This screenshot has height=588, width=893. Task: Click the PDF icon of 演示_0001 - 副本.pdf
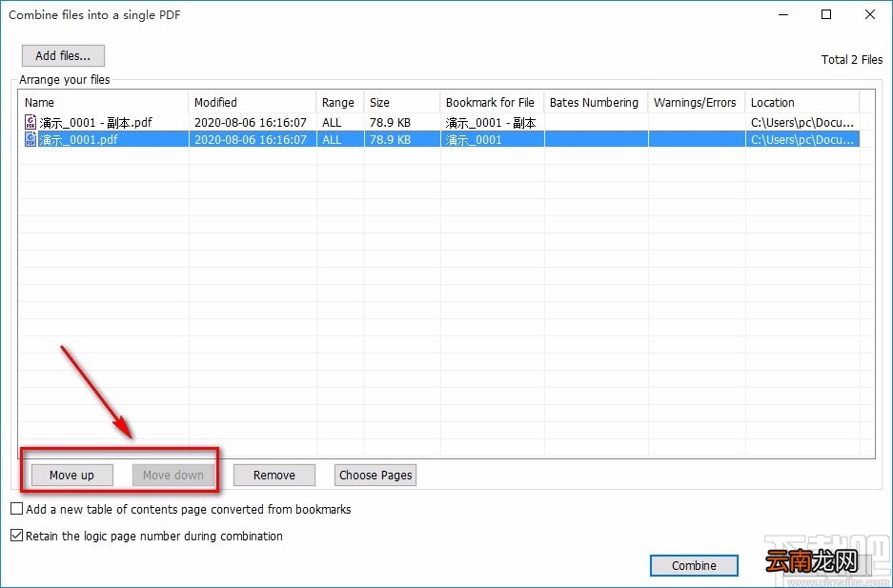point(30,122)
